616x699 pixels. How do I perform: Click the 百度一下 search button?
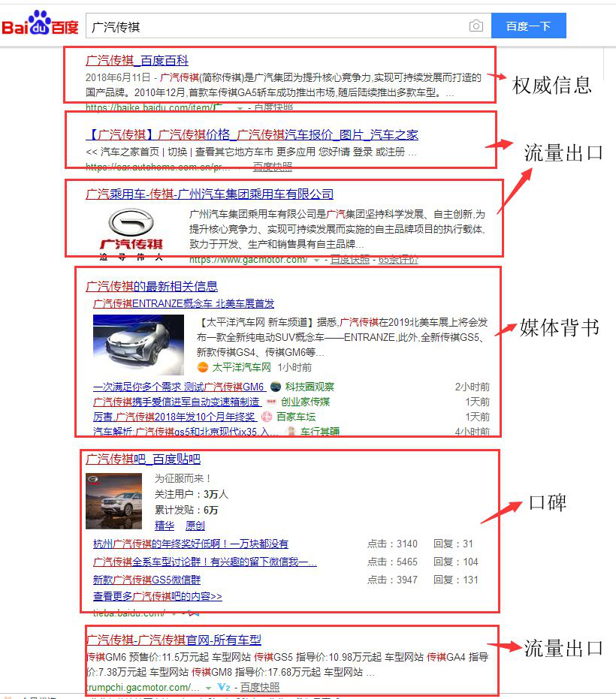pyautogui.click(x=529, y=26)
